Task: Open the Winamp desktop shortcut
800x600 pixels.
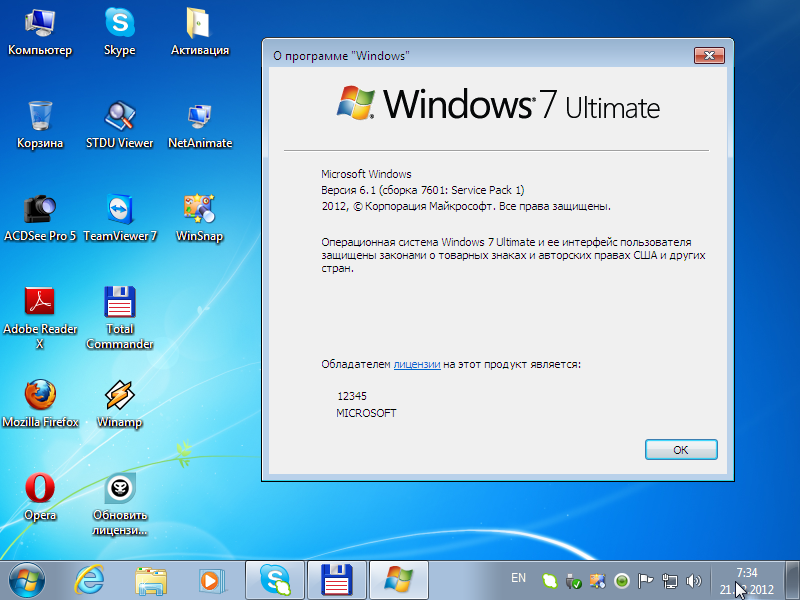Action: pos(119,403)
